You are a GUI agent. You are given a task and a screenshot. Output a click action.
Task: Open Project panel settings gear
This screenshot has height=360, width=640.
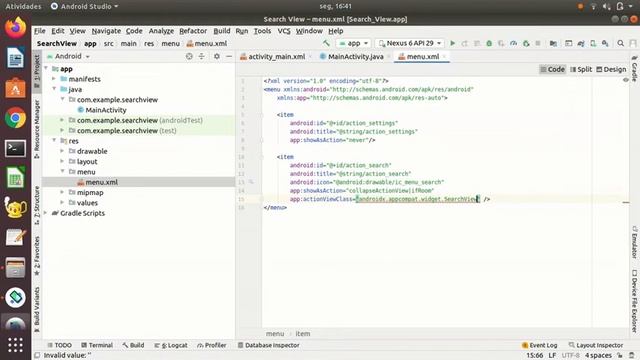(x=217, y=56)
